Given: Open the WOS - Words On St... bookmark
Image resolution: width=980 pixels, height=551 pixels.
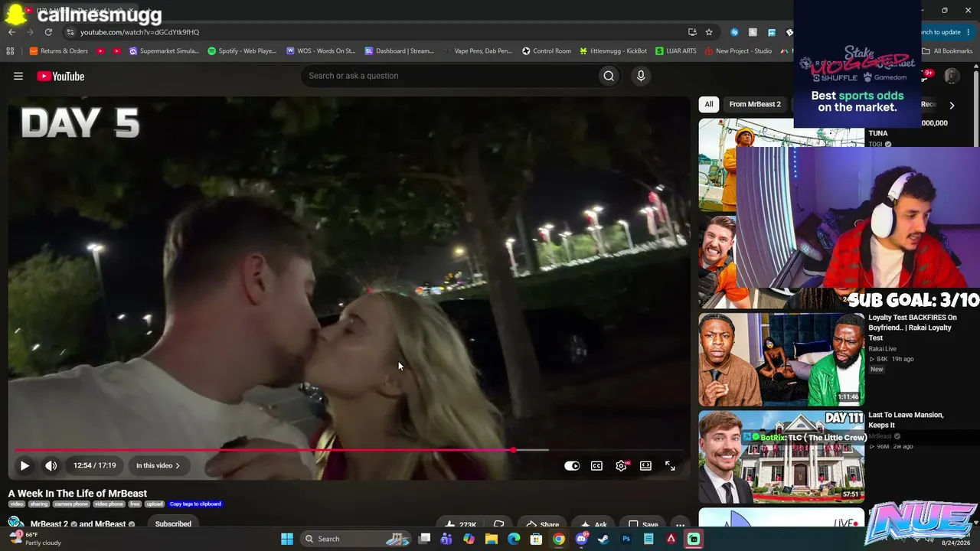Looking at the screenshot, I should pos(321,51).
